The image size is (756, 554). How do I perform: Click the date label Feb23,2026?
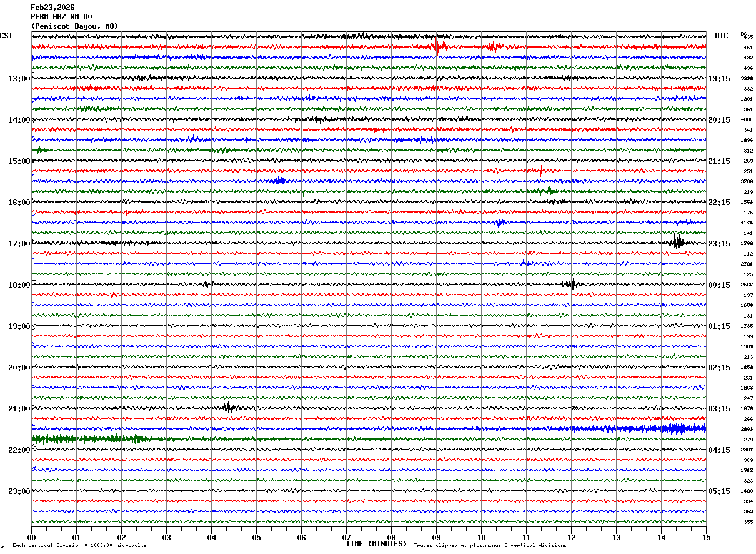(52, 8)
